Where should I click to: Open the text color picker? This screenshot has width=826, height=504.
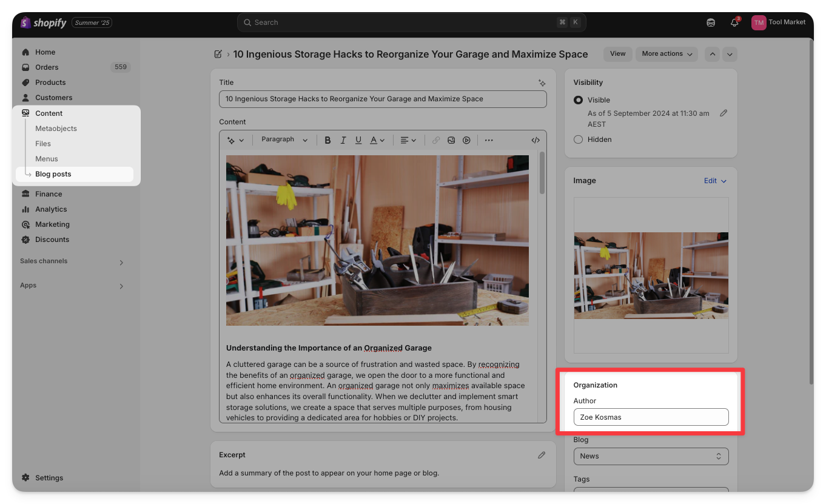pos(377,140)
